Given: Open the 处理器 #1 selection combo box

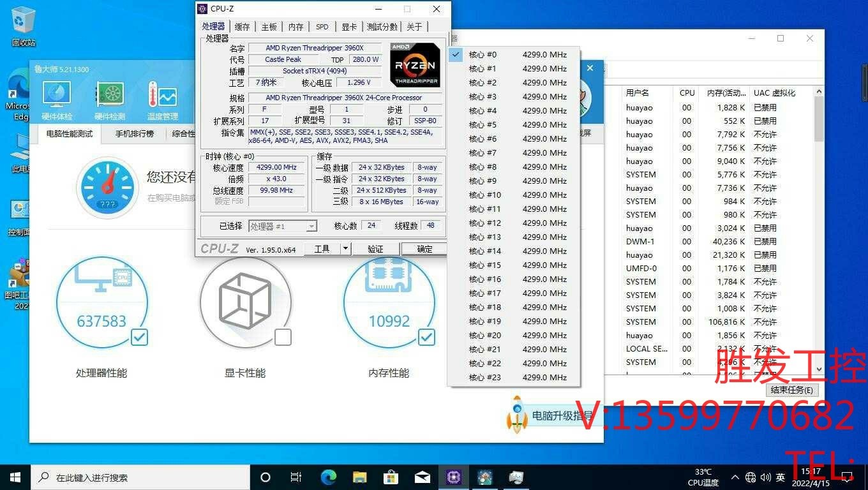Looking at the screenshot, I should point(283,226).
